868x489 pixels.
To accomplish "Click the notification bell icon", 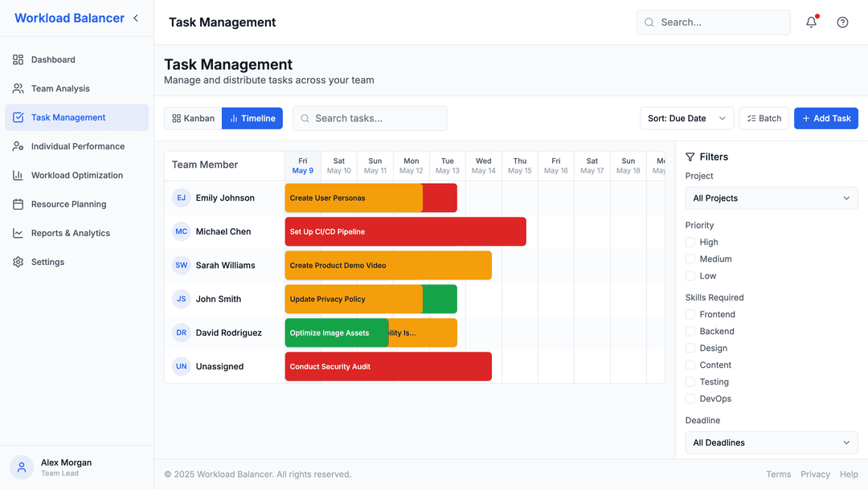I will coord(811,22).
